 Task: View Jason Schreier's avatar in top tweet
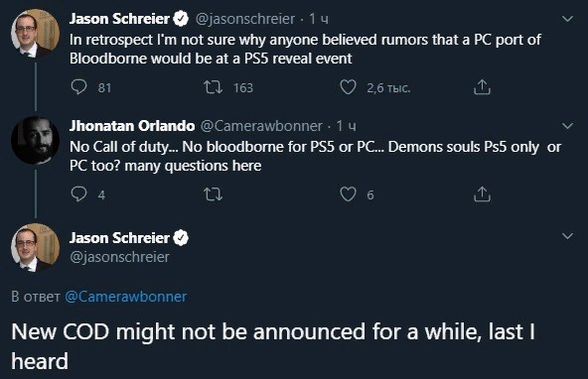point(35,34)
